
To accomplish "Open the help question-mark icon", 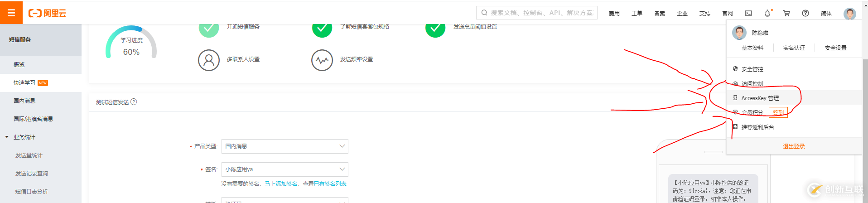I will click(805, 13).
